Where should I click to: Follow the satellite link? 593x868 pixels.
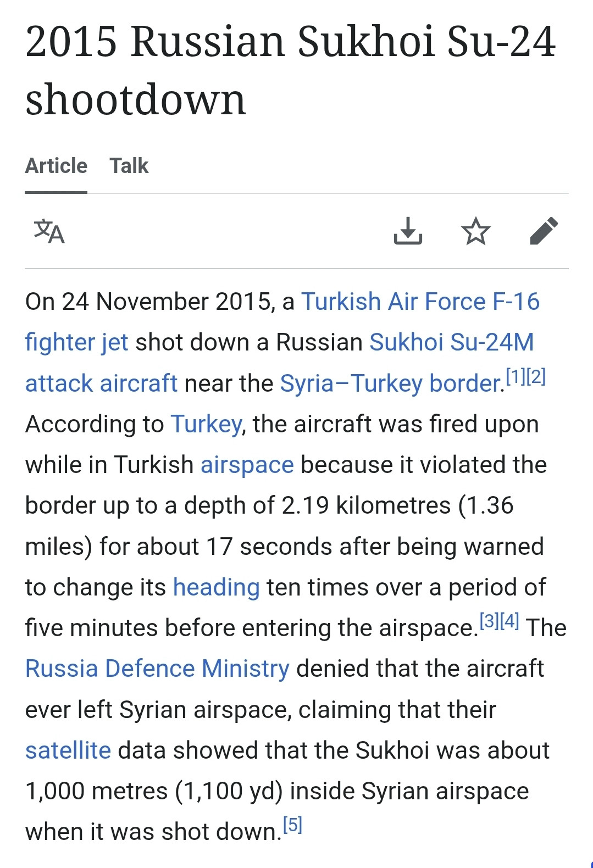68,750
